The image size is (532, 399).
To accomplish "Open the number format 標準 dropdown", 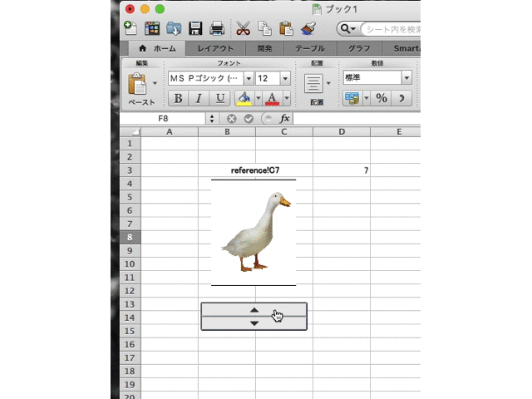I will [x=406, y=78].
